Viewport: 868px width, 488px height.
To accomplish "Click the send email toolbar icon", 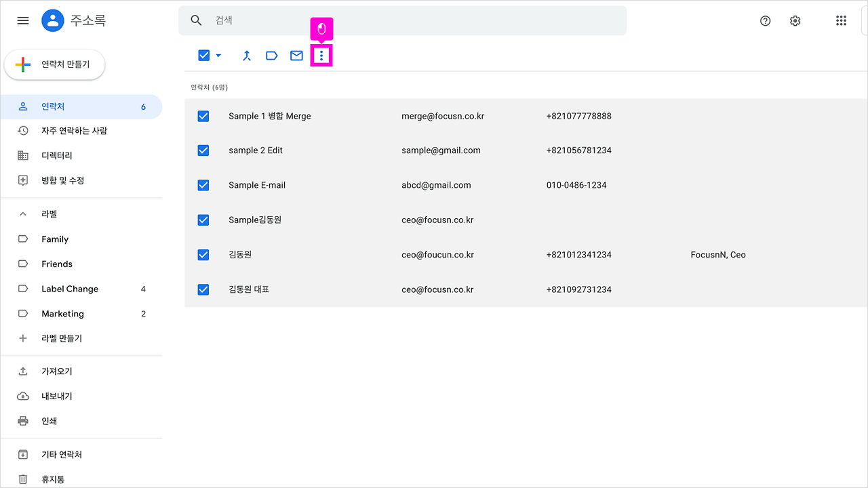I will tap(296, 56).
